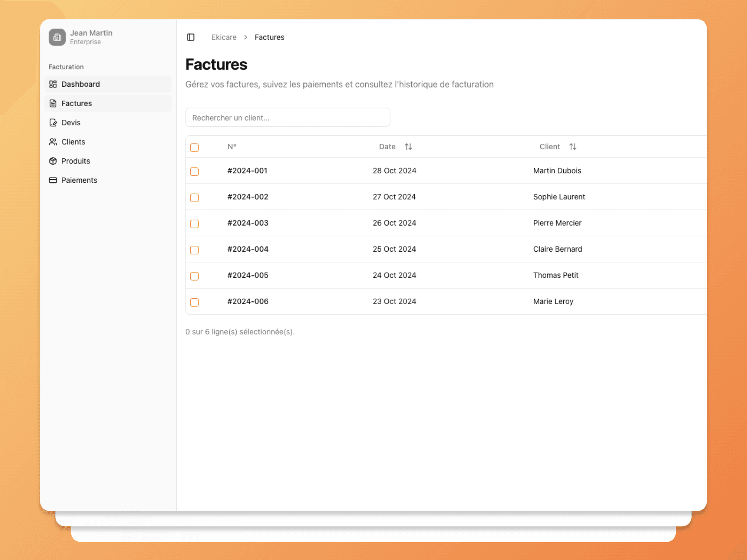Screen dimensions: 747x560
Task: Toggle the sidebar panel icon
Action: click(x=191, y=37)
